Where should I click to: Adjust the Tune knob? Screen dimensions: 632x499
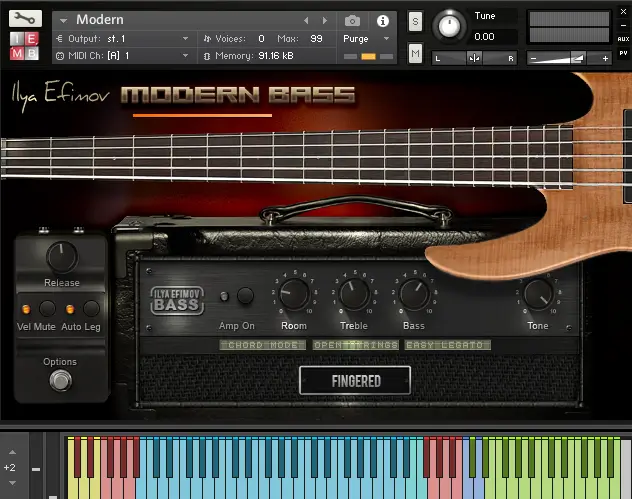(449, 26)
